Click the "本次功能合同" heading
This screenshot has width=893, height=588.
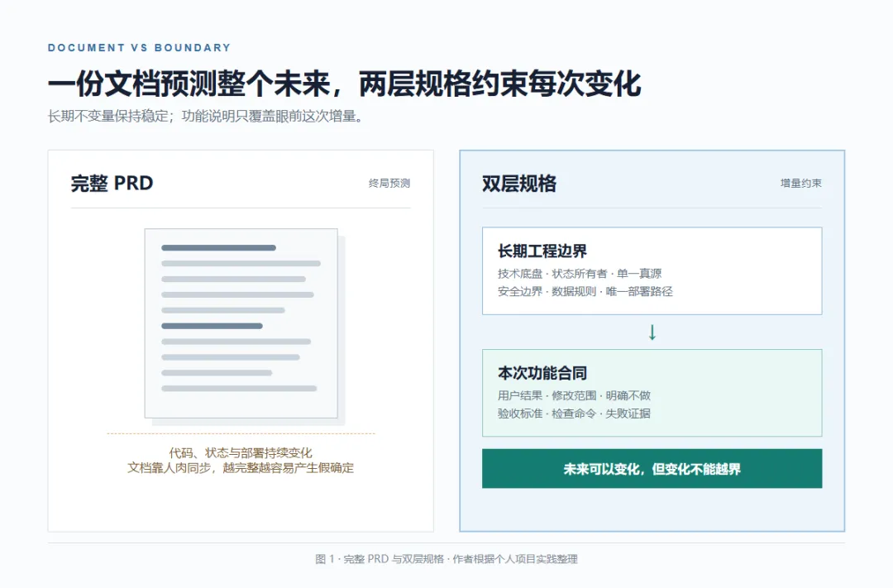pyautogui.click(x=542, y=373)
